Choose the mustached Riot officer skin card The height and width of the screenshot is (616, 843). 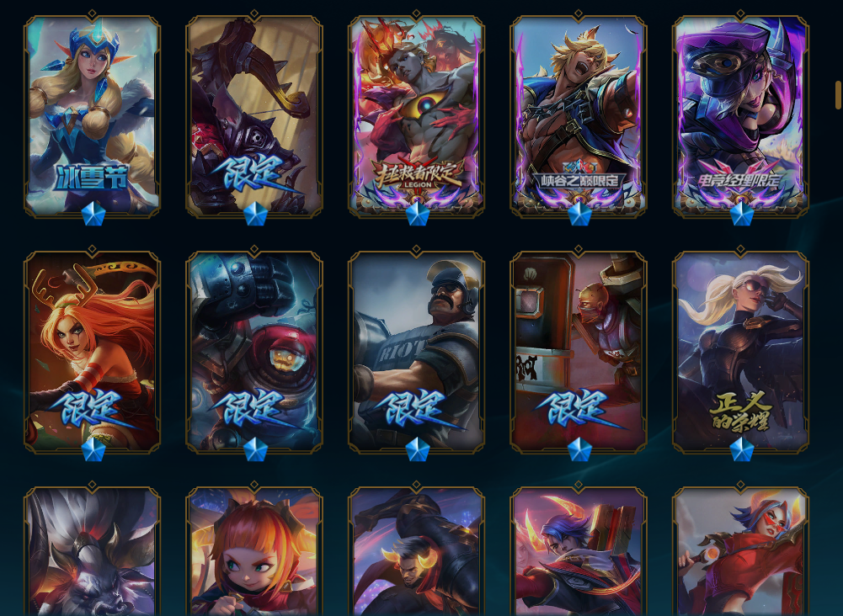[x=416, y=352]
